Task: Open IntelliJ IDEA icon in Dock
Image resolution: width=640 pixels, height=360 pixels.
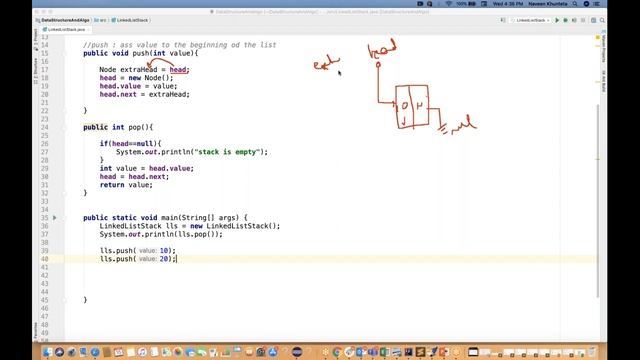Action: (408, 352)
